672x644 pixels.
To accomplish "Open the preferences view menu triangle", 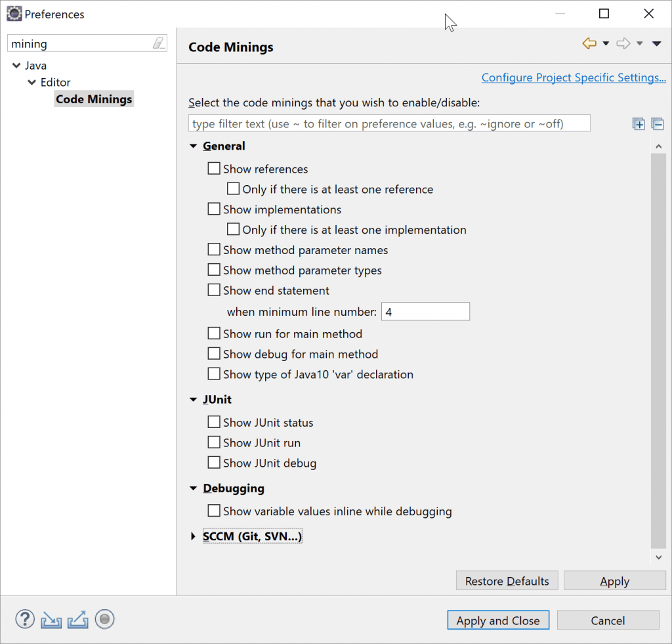I will [x=656, y=43].
